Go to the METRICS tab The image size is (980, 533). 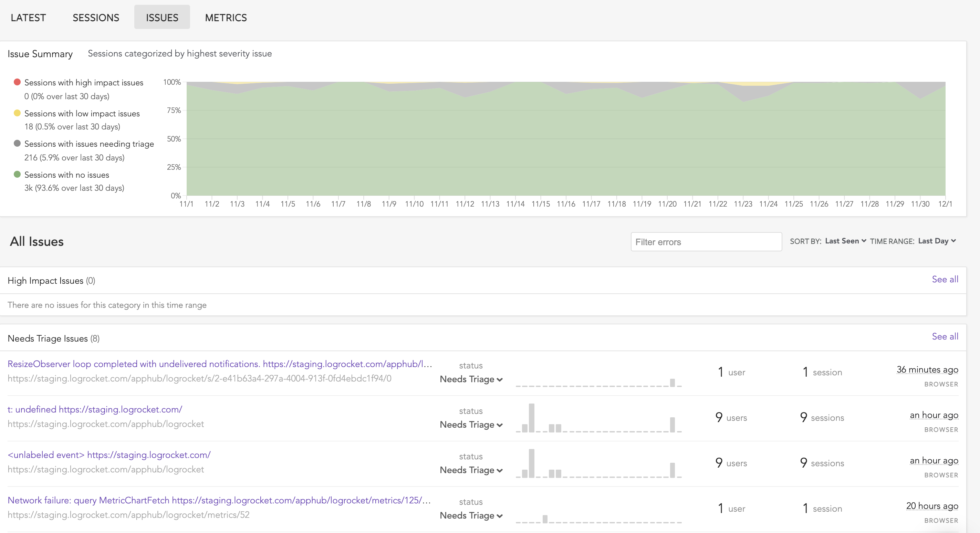coord(226,18)
